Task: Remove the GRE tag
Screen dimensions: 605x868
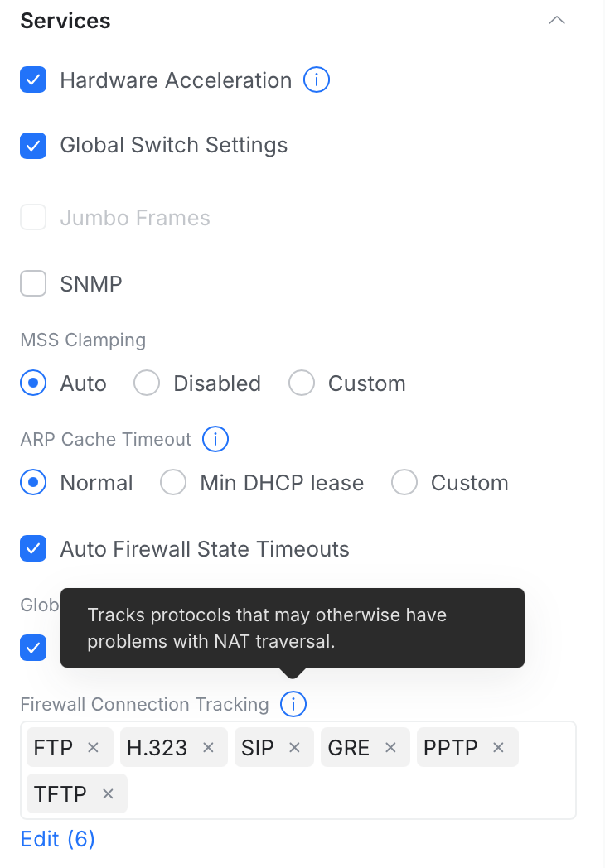Action: click(x=390, y=748)
